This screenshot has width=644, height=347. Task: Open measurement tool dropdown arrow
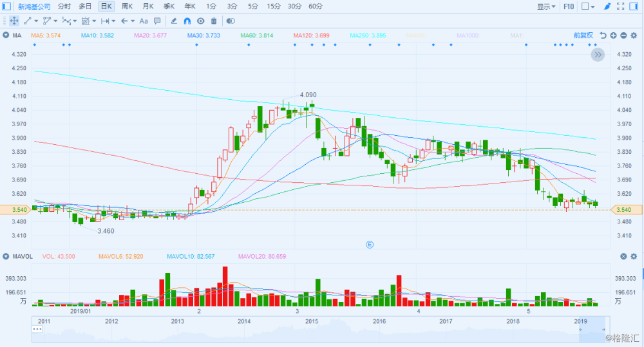[113, 21]
